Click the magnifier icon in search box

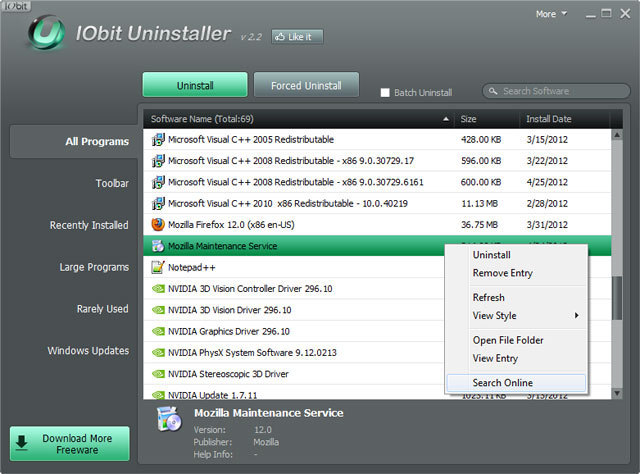point(493,91)
